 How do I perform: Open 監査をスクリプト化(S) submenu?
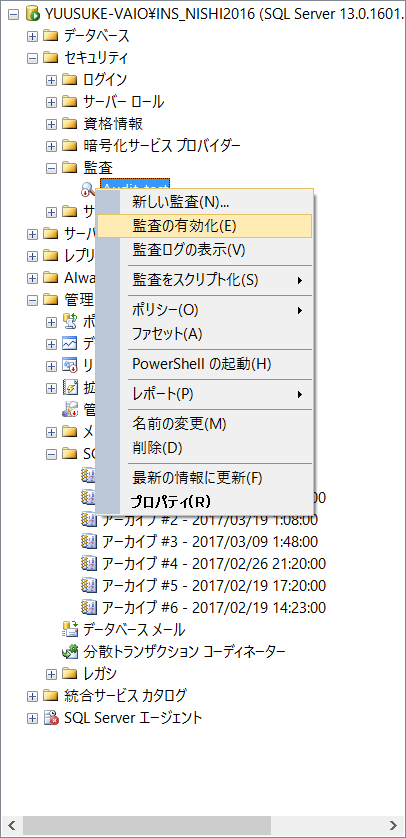[x=204, y=280]
